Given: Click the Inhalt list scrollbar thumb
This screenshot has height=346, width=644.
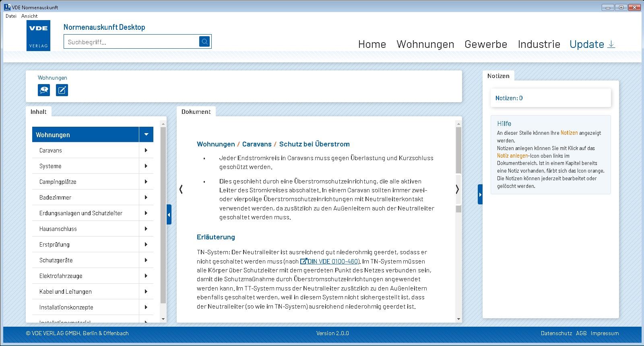Looking at the screenshot, I should pos(163,215).
